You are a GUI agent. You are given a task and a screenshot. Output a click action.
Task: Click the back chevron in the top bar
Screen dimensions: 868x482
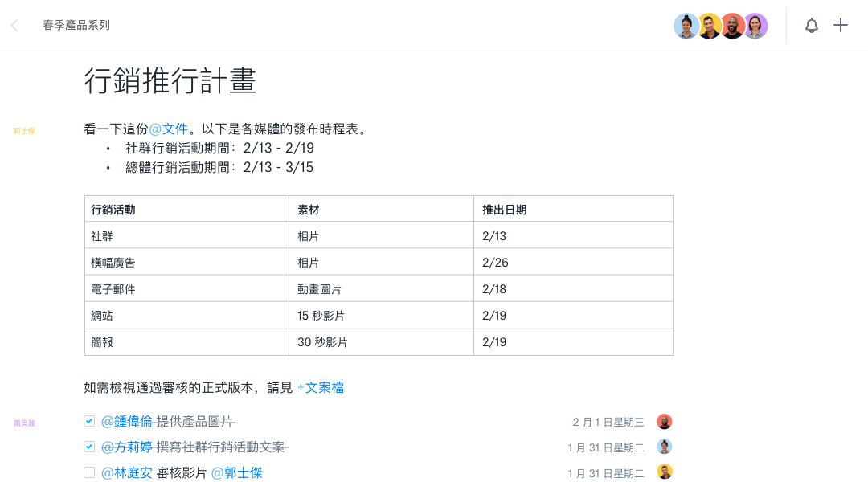(x=13, y=25)
